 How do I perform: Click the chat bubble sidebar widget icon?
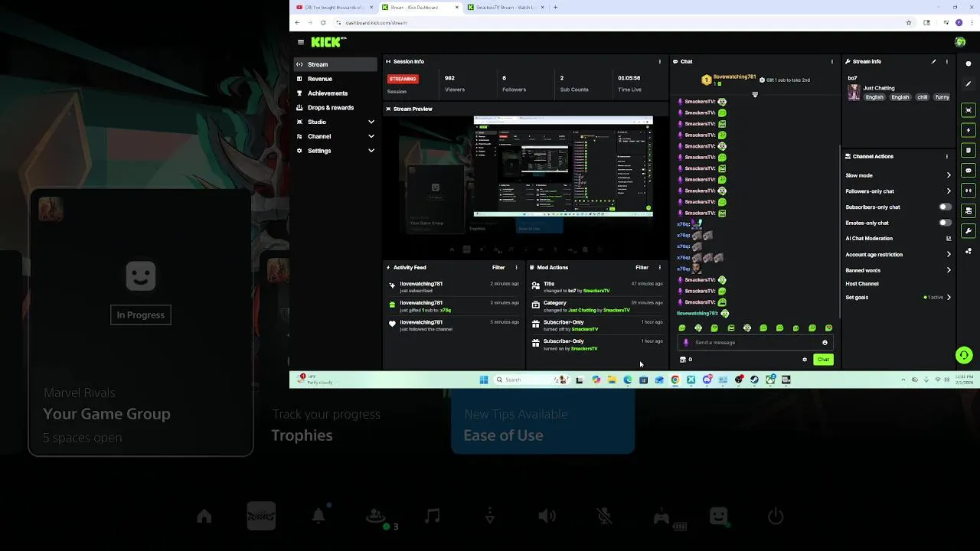[x=969, y=171]
